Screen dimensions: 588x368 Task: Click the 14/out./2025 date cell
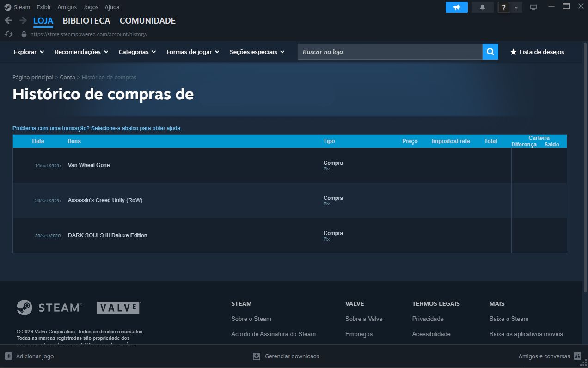click(48, 166)
